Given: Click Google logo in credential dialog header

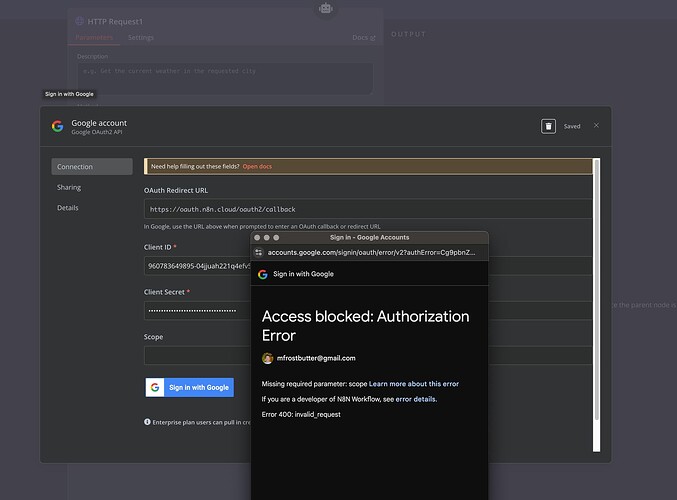Looking at the screenshot, I should [x=57, y=127].
